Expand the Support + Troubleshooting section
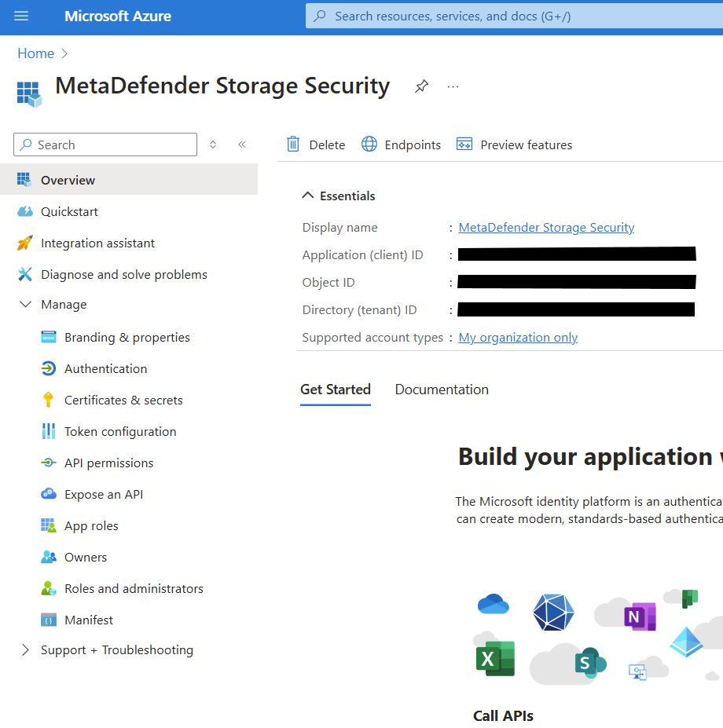The height and width of the screenshot is (728, 723). click(26, 650)
